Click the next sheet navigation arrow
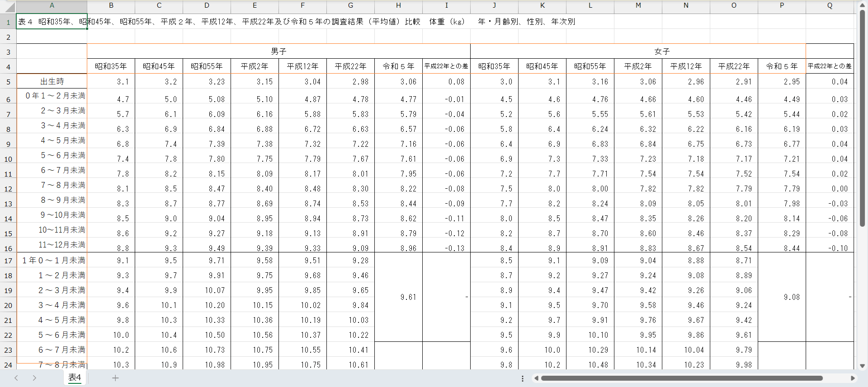 click(34, 378)
